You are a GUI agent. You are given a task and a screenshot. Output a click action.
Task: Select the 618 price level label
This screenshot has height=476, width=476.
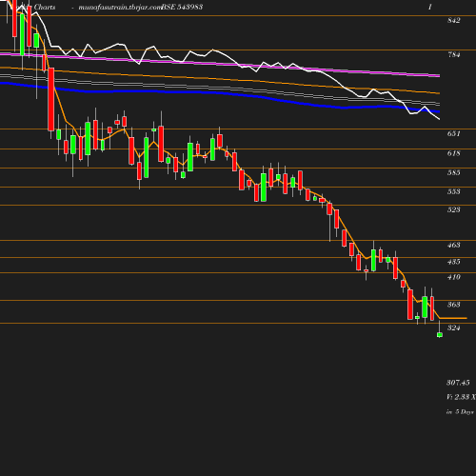click(x=453, y=153)
